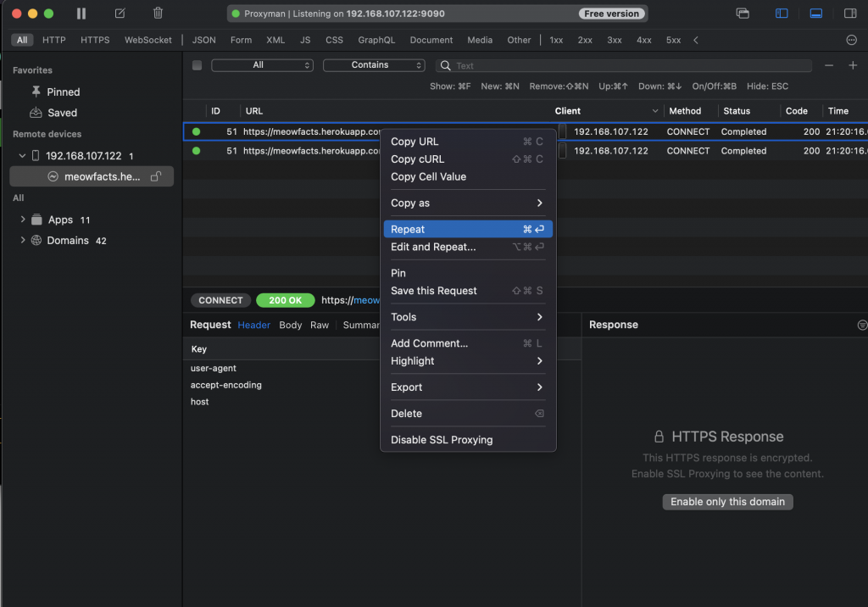
Task: Toggle the bottom panel layout icon
Action: click(x=816, y=14)
